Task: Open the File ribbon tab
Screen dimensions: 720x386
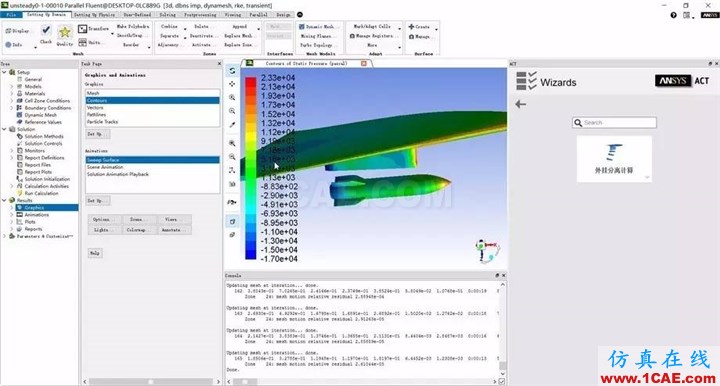Action: click(x=11, y=15)
